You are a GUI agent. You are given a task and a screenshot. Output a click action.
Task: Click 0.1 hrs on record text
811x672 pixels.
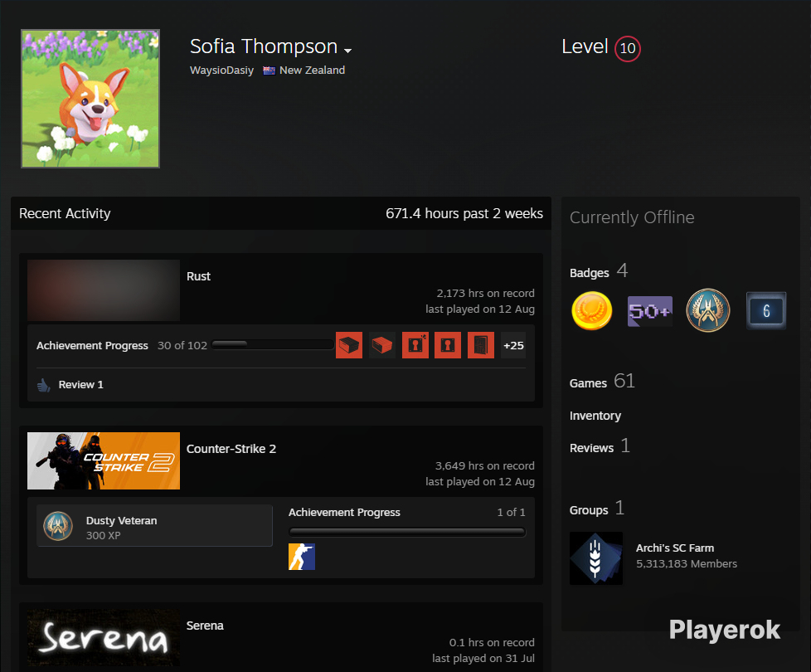coord(492,642)
